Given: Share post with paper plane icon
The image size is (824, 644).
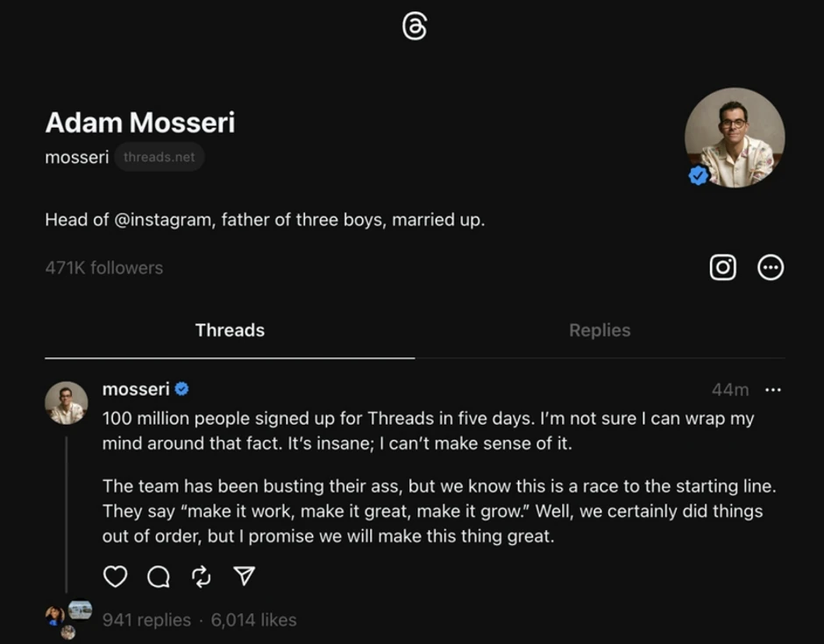Looking at the screenshot, I should 245,576.
